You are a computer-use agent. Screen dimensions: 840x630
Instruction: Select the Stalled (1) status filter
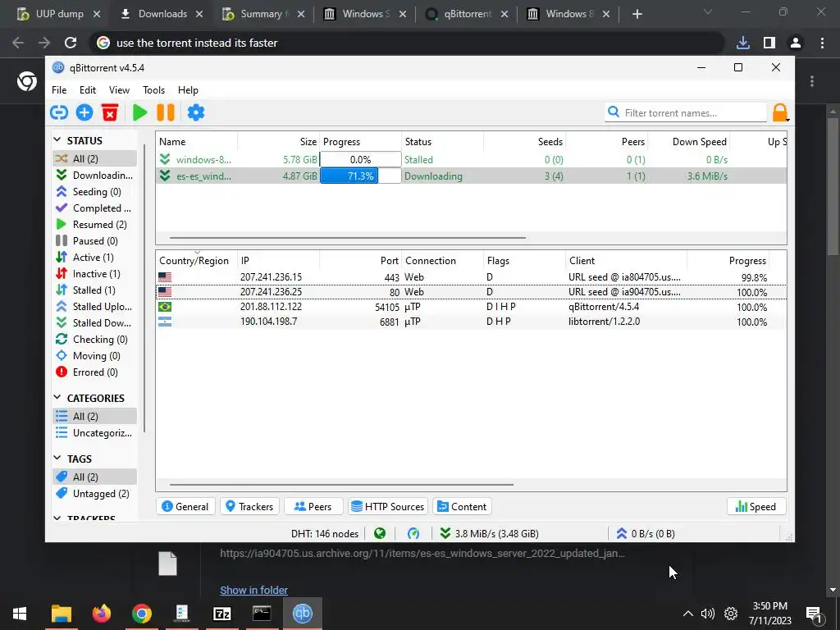(95, 290)
